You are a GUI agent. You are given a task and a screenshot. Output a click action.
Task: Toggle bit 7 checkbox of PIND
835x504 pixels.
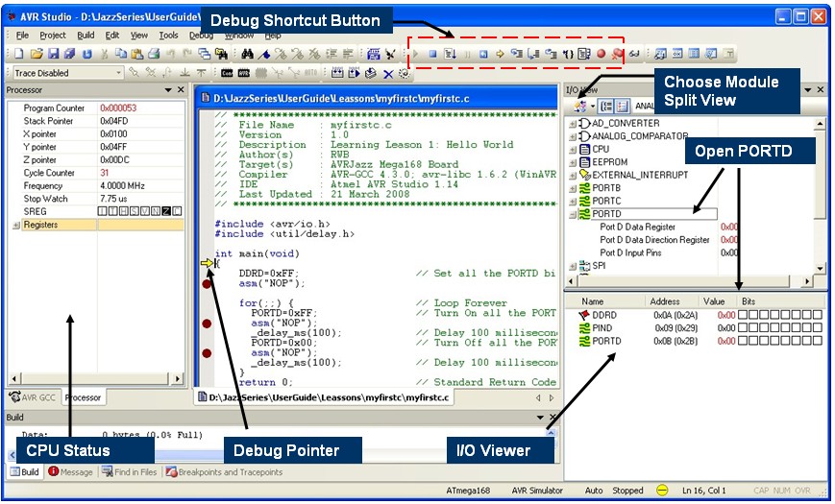(x=743, y=327)
